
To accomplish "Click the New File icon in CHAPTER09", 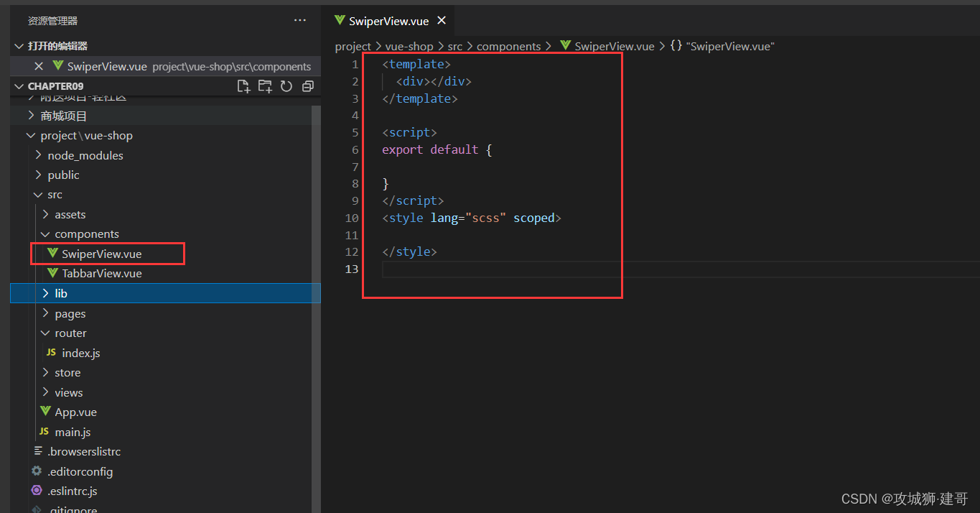I will click(243, 86).
